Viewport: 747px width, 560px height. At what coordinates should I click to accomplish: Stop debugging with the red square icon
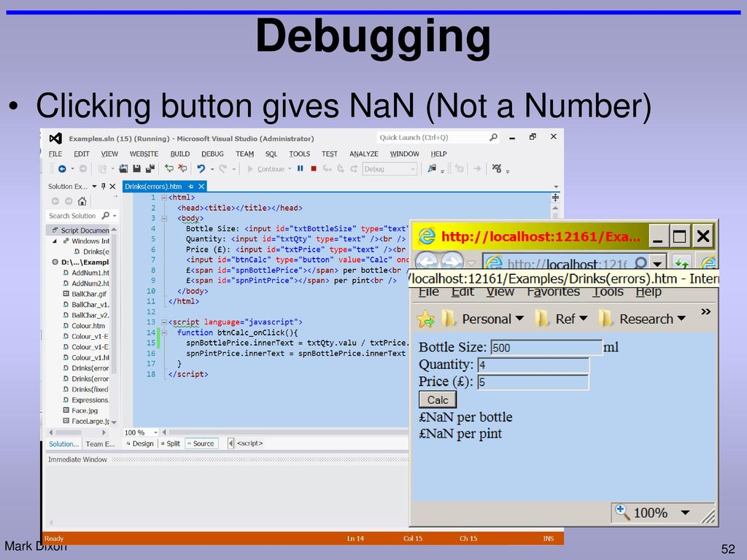(314, 168)
